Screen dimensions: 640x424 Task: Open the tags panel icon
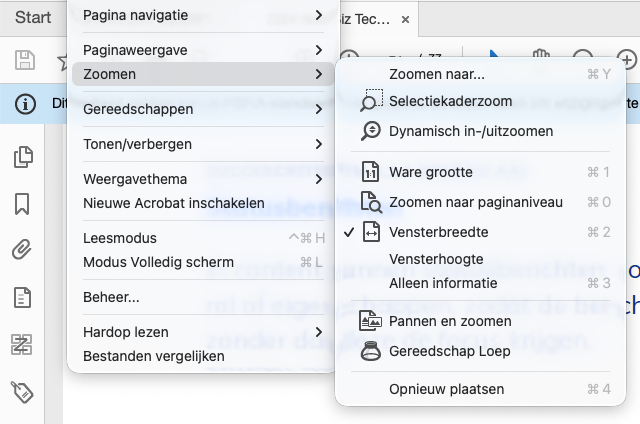(22, 392)
